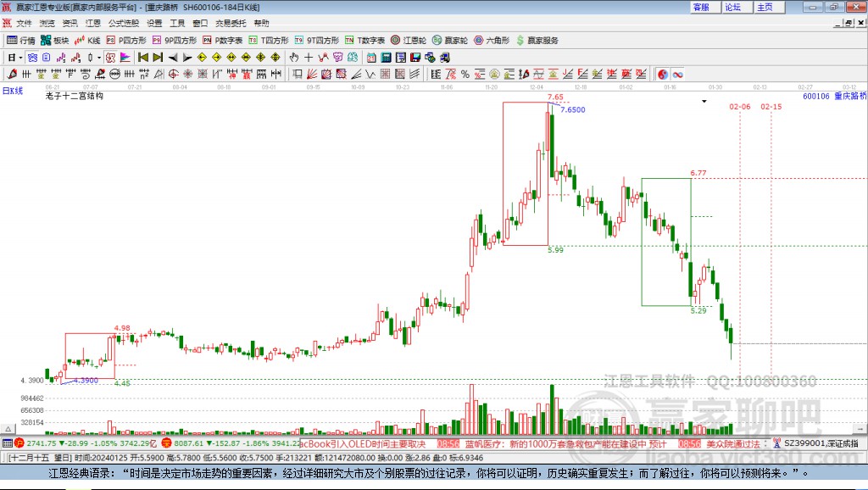Screen dimensions: 868x490
Task: Open the 9P四方形 square tool
Action: pyautogui.click(x=175, y=41)
